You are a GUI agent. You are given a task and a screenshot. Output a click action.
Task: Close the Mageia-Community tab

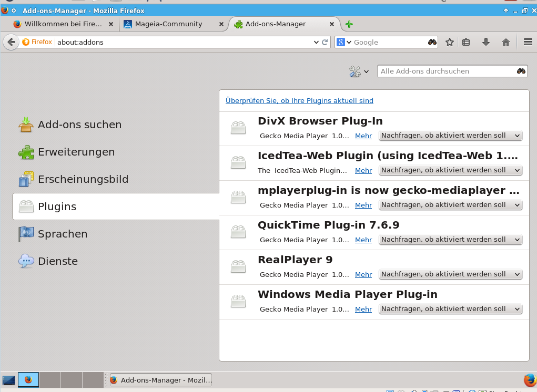point(221,24)
